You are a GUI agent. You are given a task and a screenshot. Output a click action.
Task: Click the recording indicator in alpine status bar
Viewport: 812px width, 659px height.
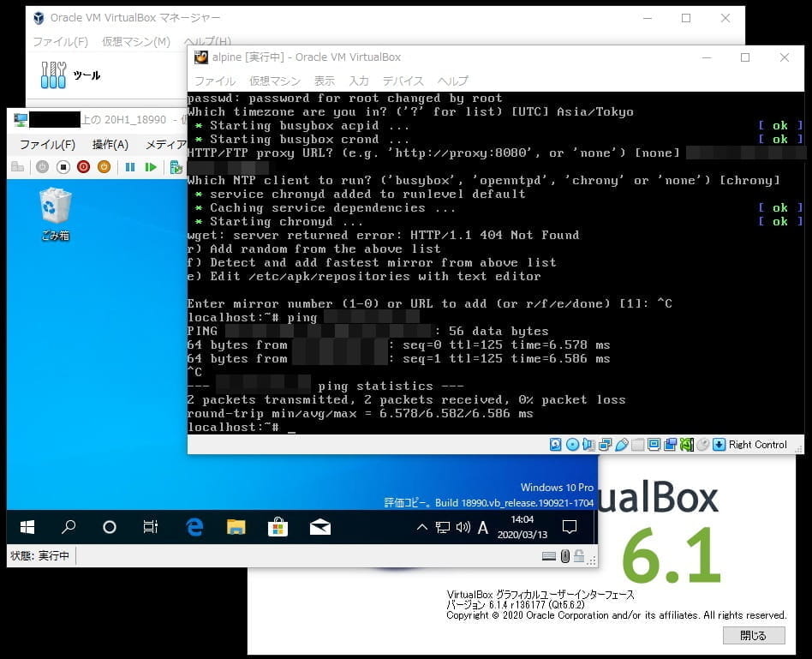(x=670, y=445)
